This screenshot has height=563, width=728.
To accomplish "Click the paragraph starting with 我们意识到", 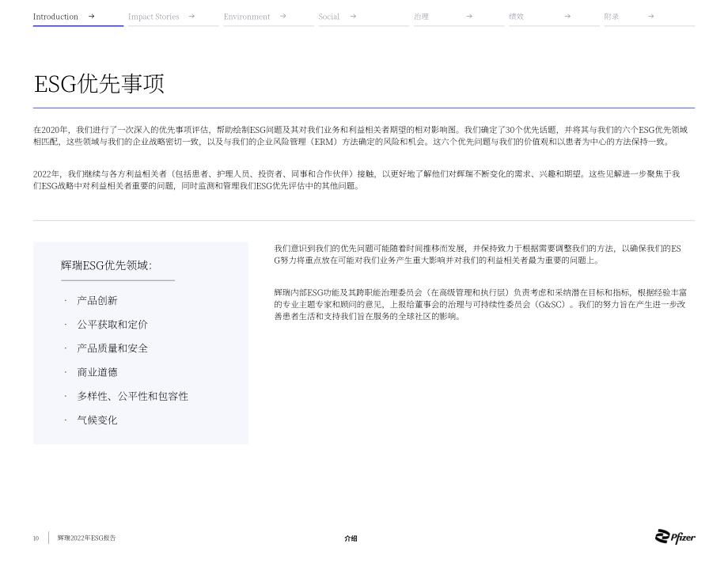I will 477,254.
